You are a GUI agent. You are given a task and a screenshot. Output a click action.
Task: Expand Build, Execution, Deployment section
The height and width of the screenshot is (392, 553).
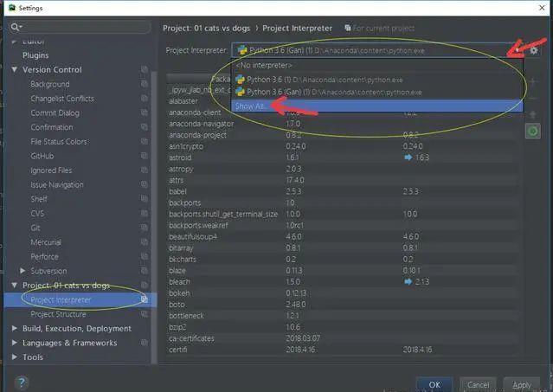[x=15, y=328]
